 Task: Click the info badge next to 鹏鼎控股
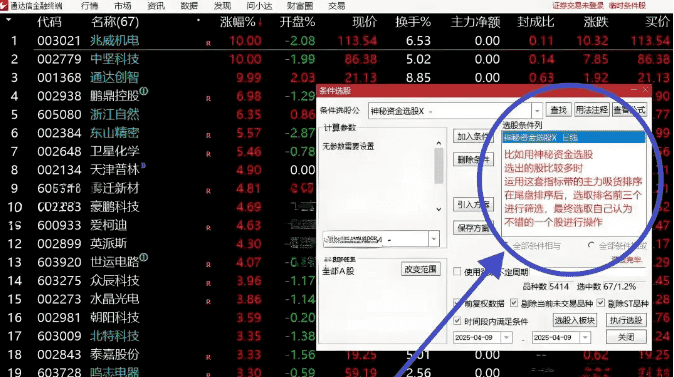tap(144, 91)
